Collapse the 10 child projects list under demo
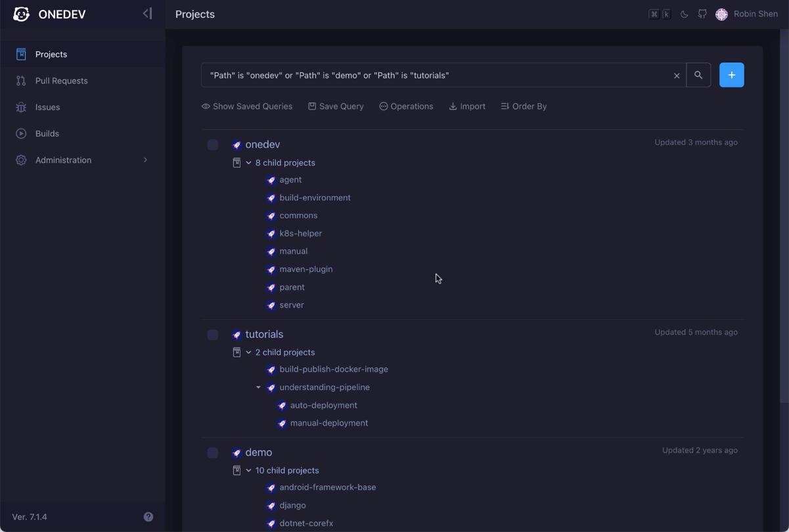This screenshot has width=789, height=532. [x=248, y=471]
